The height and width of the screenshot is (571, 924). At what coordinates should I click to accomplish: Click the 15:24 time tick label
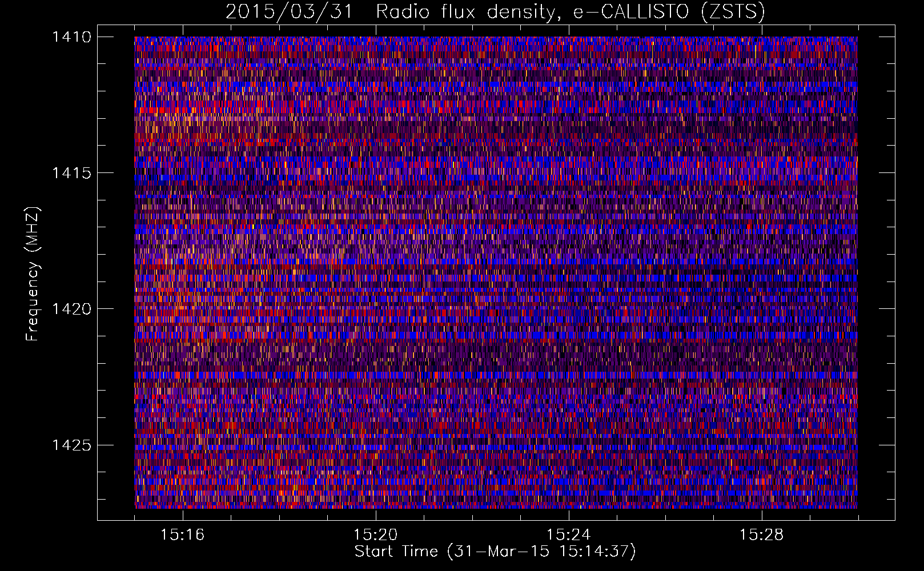pos(568,534)
